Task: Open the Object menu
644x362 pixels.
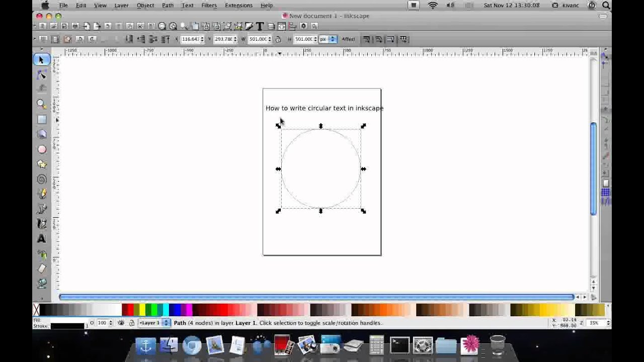Action: pyautogui.click(x=145, y=6)
